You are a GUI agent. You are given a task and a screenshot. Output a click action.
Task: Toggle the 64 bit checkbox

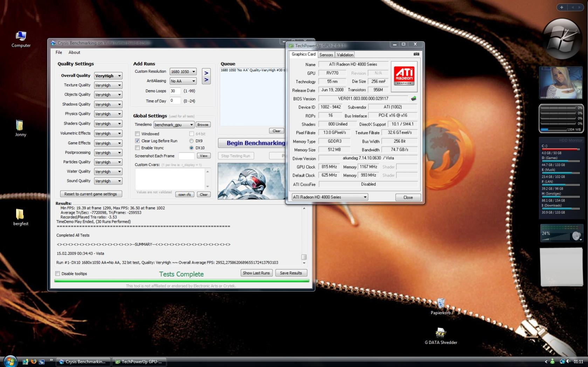point(192,134)
